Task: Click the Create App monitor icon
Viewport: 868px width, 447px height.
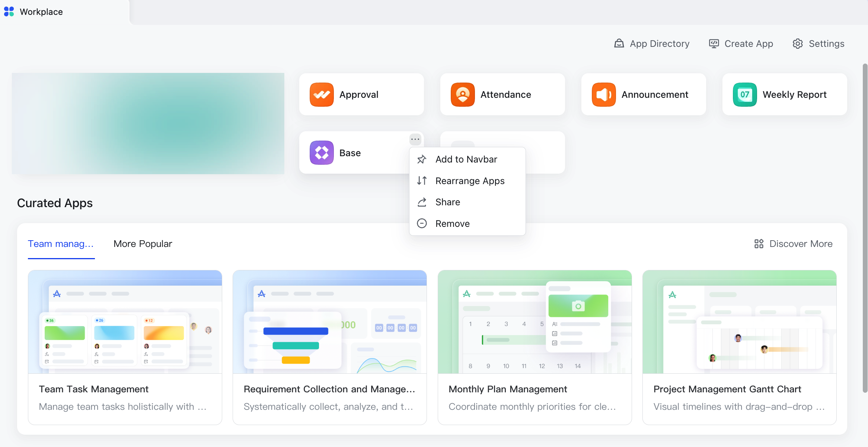Action: [714, 44]
